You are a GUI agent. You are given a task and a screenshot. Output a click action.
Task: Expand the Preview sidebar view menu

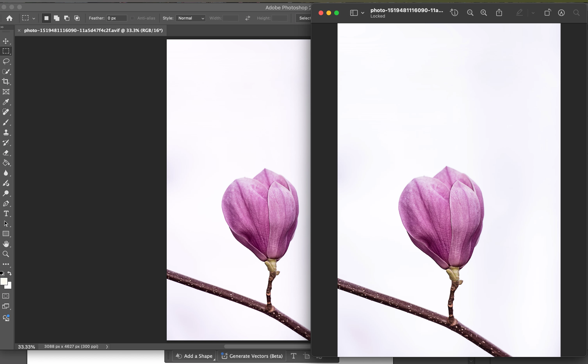pos(363,13)
